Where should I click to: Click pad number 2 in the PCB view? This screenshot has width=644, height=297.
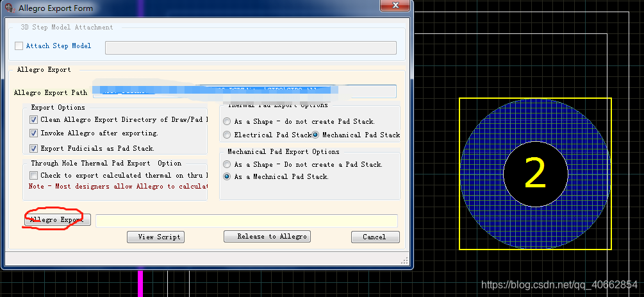(x=535, y=174)
